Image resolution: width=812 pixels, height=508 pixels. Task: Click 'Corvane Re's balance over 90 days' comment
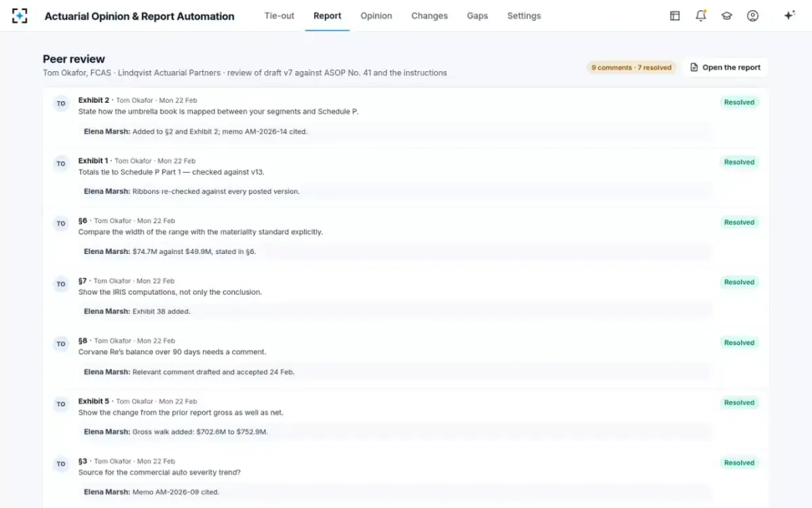click(x=172, y=352)
